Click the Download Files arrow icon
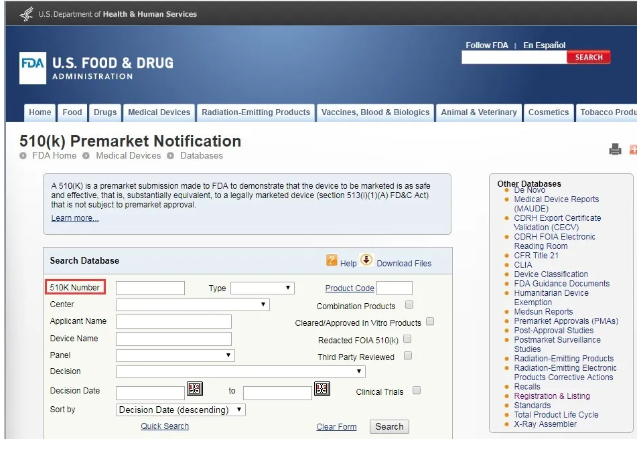The height and width of the screenshot is (449, 642). 366,259
